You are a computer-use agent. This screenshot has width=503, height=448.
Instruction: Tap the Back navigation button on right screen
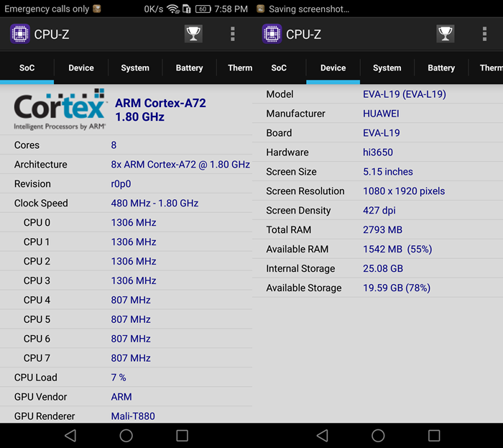323,436
